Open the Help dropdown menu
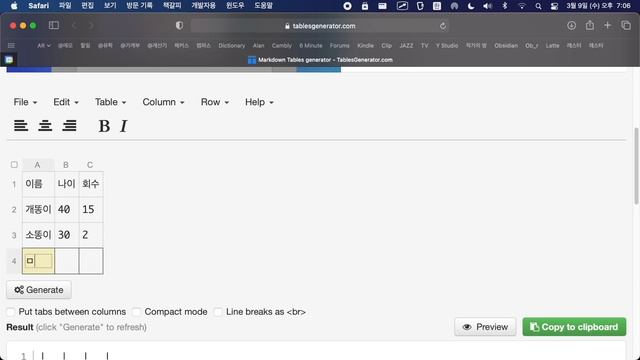 pyautogui.click(x=259, y=102)
